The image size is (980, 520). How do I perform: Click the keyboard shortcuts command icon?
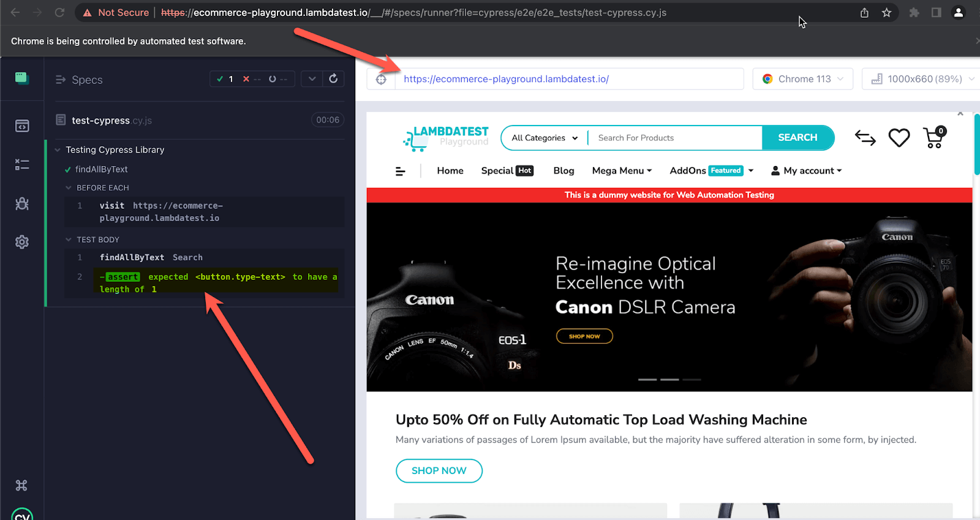pos(21,486)
